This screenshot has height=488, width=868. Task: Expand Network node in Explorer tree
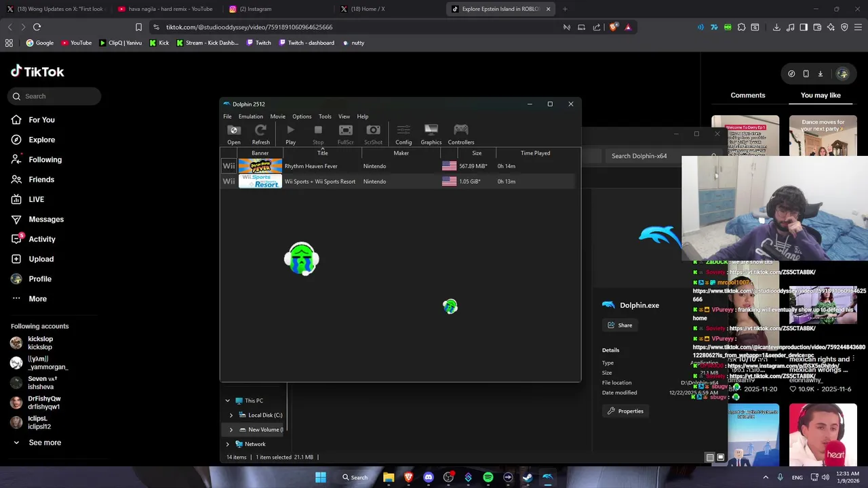click(x=227, y=444)
